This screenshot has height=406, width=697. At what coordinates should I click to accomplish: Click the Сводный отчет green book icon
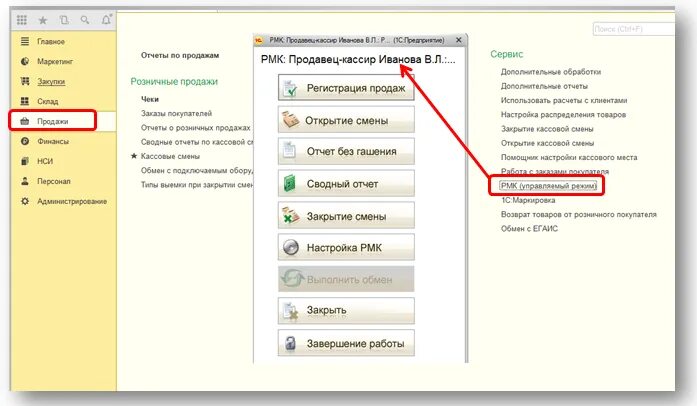pos(290,183)
